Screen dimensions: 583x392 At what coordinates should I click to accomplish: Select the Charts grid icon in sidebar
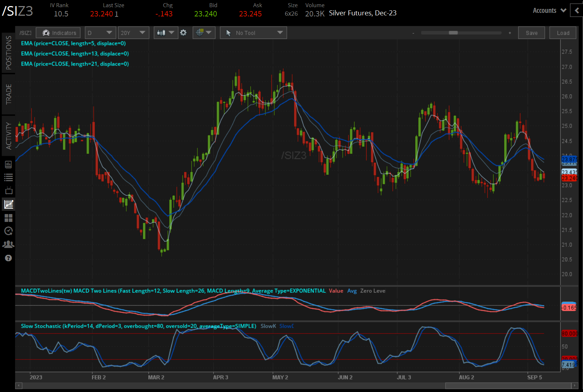click(9, 204)
